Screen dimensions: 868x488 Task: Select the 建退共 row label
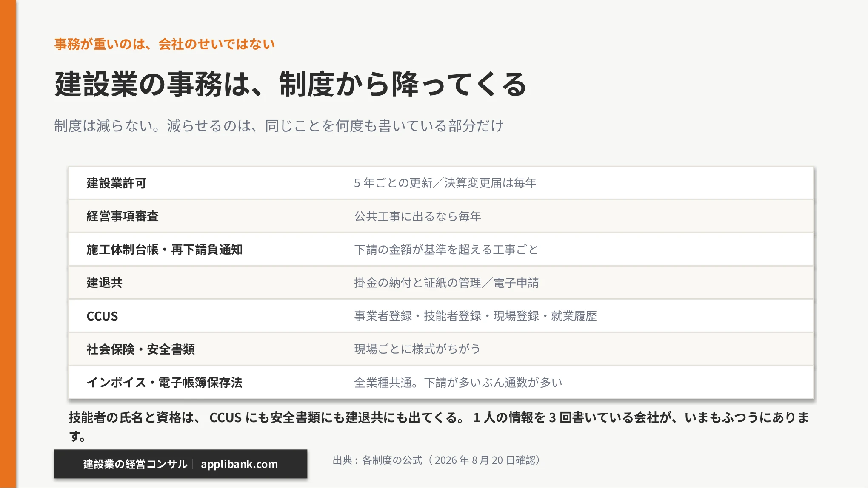point(105,283)
